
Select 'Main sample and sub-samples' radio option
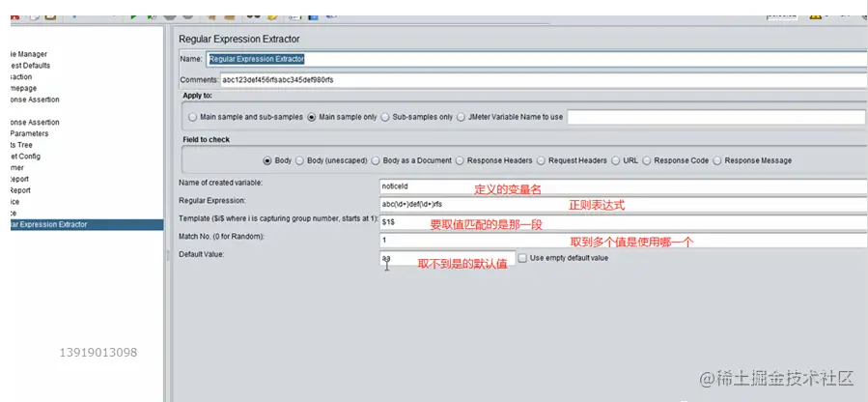pos(192,117)
